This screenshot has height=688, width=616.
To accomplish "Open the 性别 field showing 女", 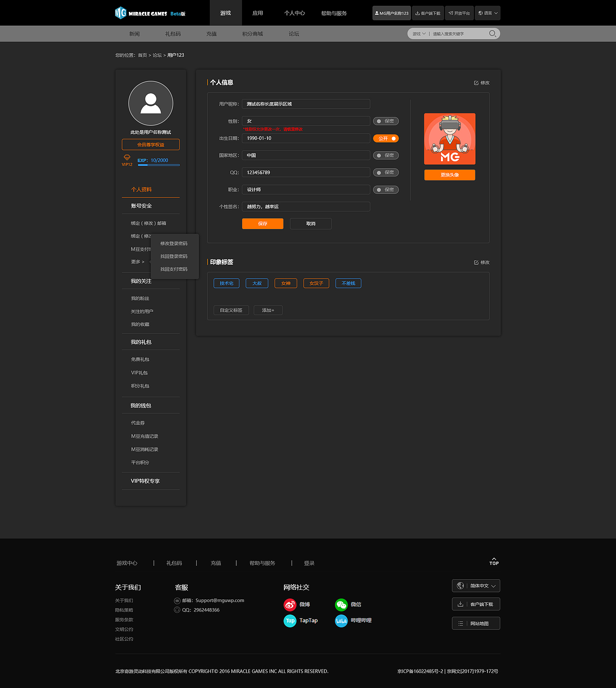I will click(x=306, y=121).
